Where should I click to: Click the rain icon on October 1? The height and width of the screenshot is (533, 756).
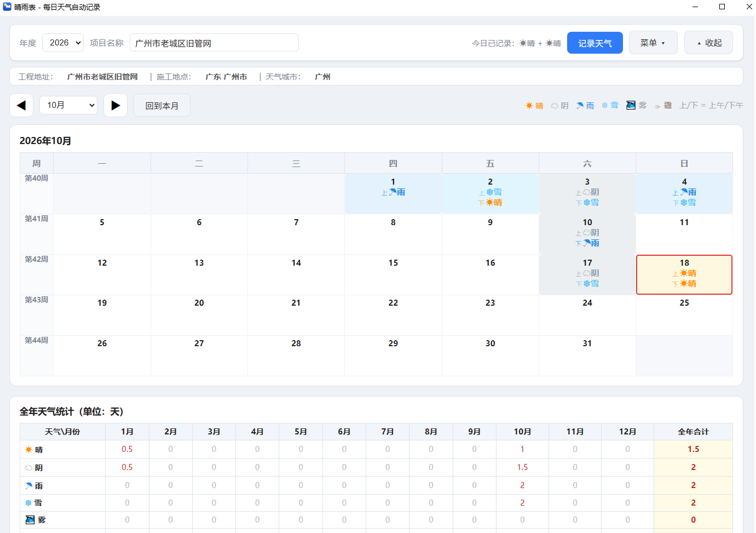pos(393,192)
